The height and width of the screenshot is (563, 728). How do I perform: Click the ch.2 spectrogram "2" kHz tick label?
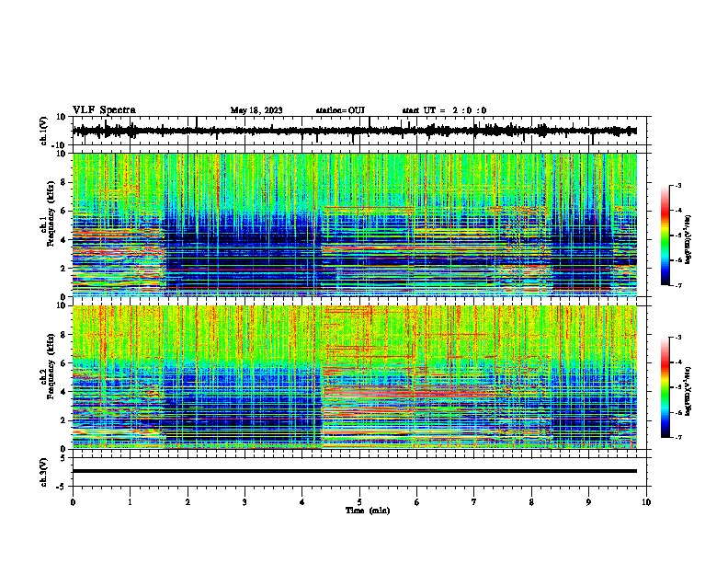click(63, 420)
